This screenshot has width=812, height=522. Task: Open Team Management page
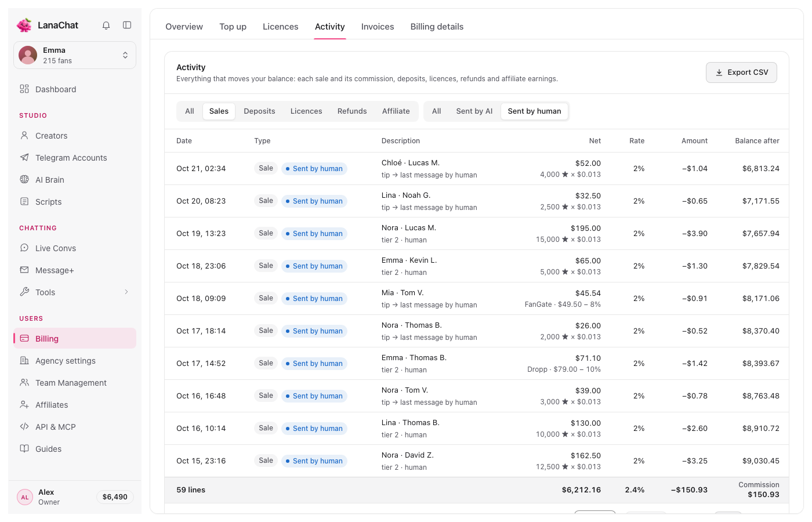point(75,382)
